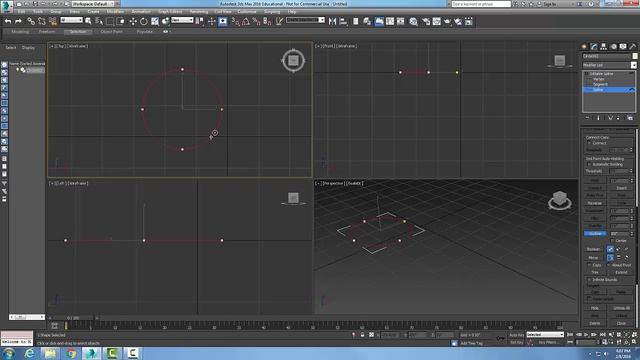Open Google Chrome from the taskbar
The image size is (640, 360).
pyautogui.click(x=71, y=353)
